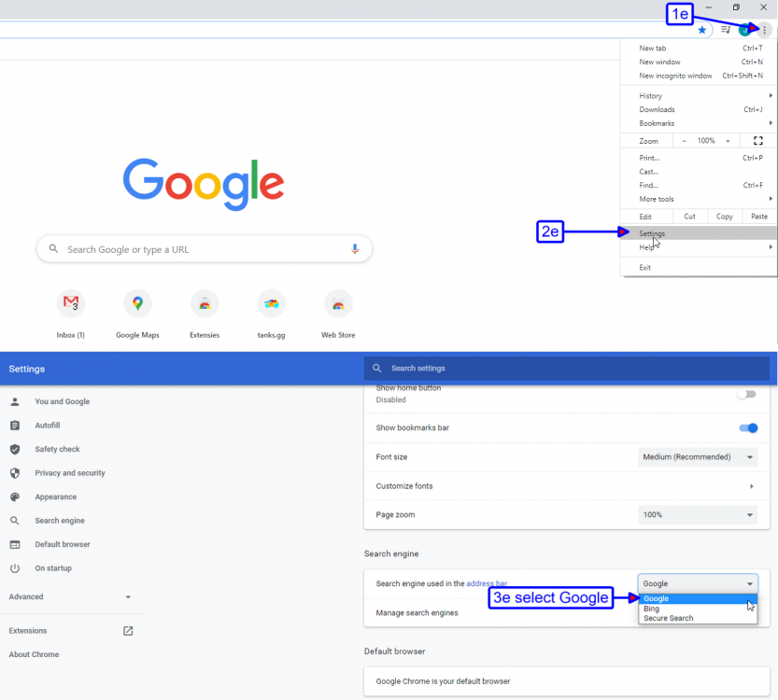Select Print... menu item
The width and height of the screenshot is (778, 700).
pos(699,158)
